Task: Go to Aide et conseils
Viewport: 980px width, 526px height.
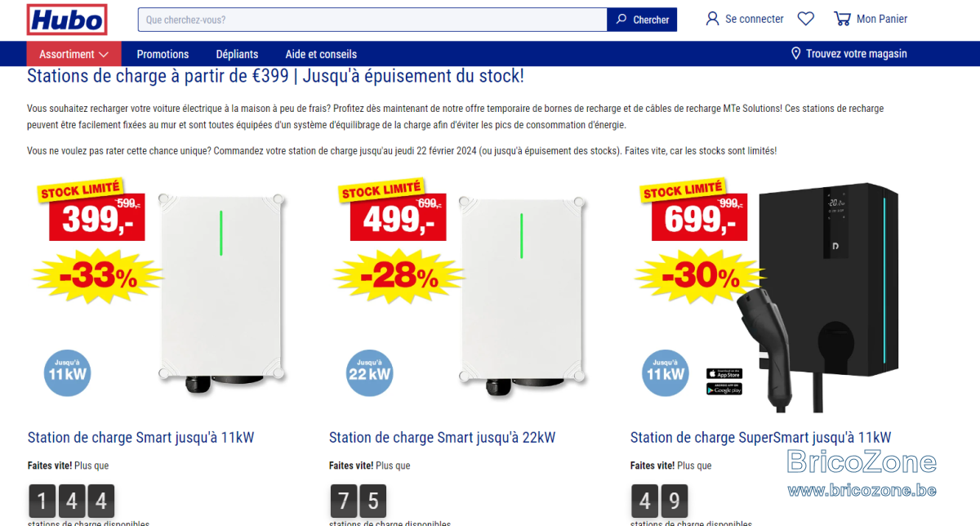Action: [321, 54]
